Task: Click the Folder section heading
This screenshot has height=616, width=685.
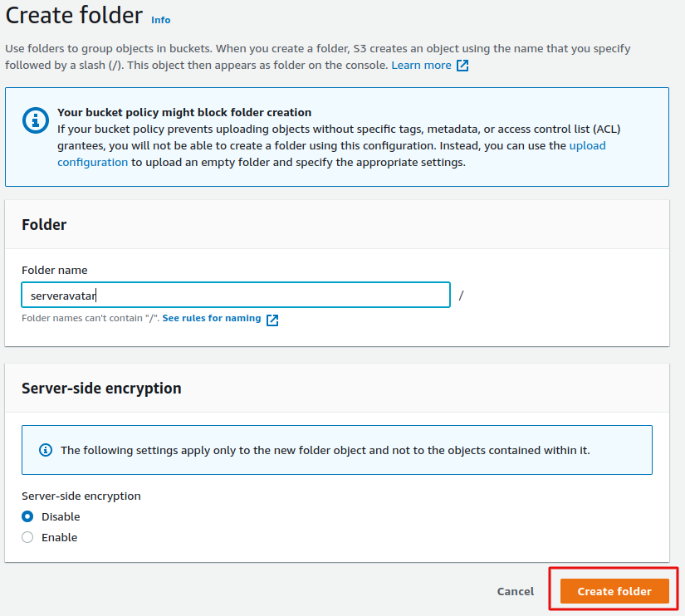Action: (44, 225)
